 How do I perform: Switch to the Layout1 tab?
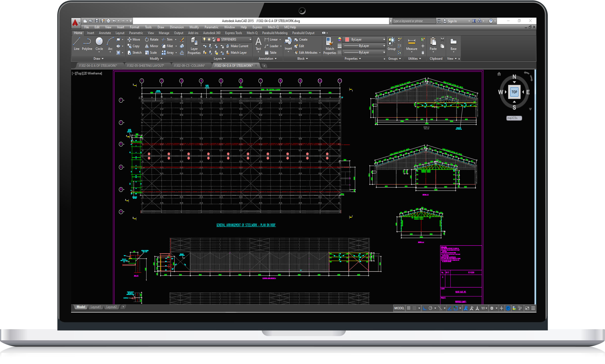pos(96,307)
